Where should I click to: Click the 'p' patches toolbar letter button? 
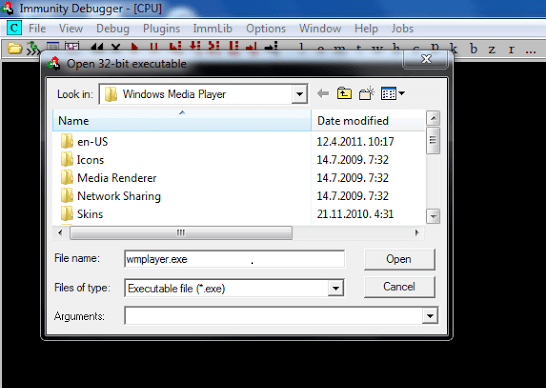coord(435,47)
